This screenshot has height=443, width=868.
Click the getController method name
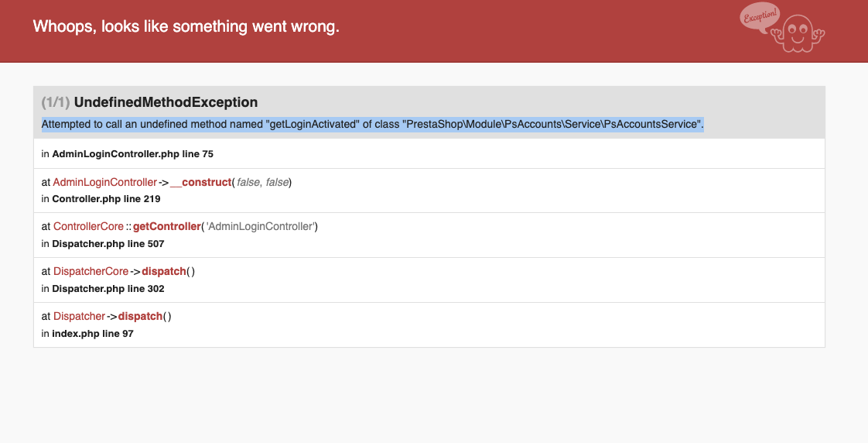point(166,227)
